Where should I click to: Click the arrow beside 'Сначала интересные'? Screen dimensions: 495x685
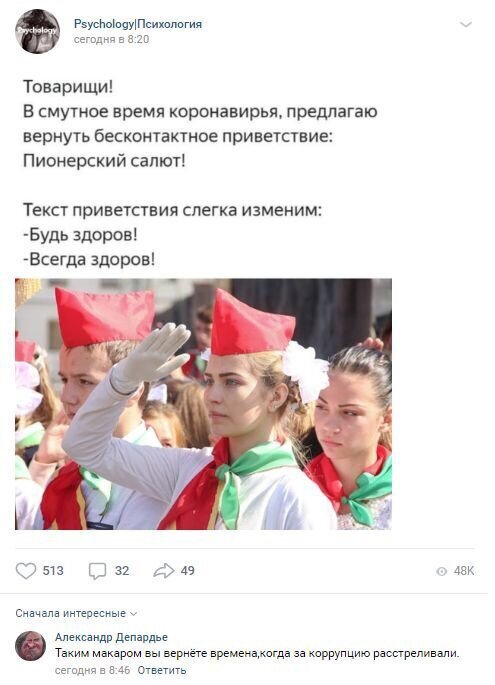tap(134, 614)
